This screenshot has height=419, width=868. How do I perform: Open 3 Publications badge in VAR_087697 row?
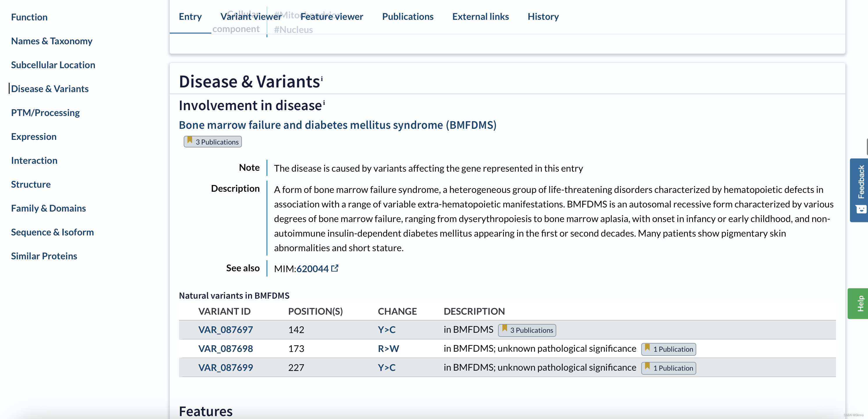point(527,330)
